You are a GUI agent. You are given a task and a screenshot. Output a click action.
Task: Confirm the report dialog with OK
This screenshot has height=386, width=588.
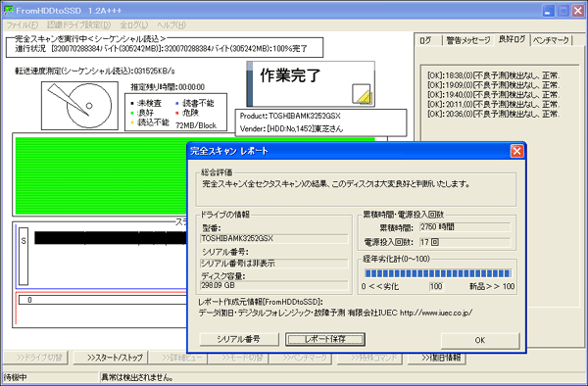coord(480,340)
